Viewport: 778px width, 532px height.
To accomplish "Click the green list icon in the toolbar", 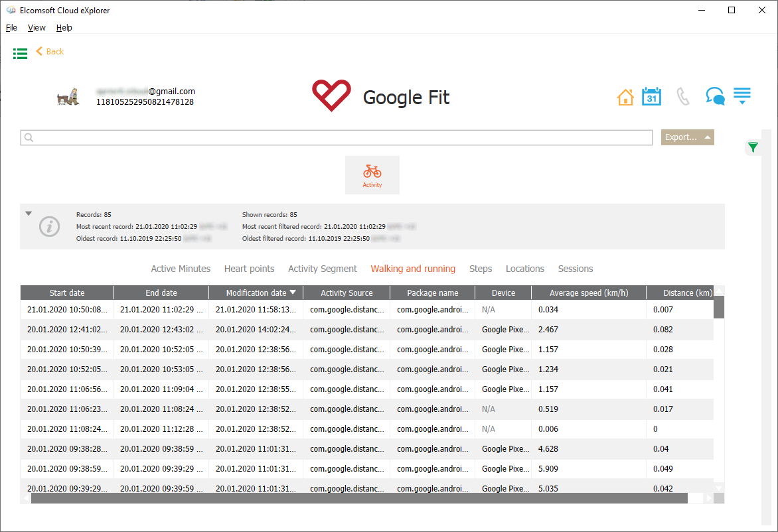I will [20, 54].
